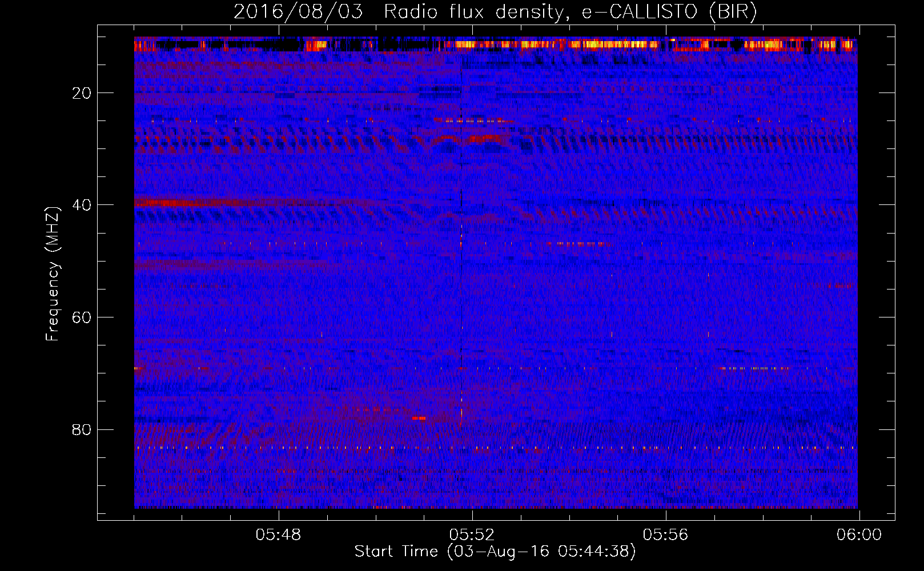Click the 05:56 time tick label
This screenshot has height=571, width=924.
coord(665,535)
